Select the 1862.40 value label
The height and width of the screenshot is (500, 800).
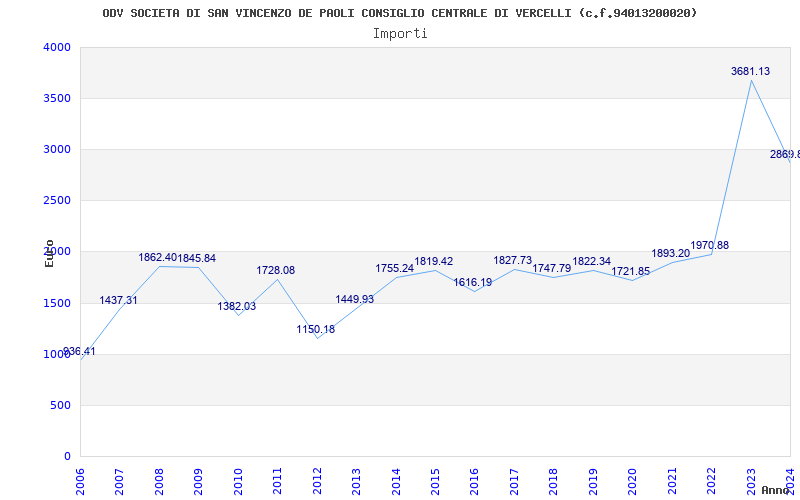158,257
